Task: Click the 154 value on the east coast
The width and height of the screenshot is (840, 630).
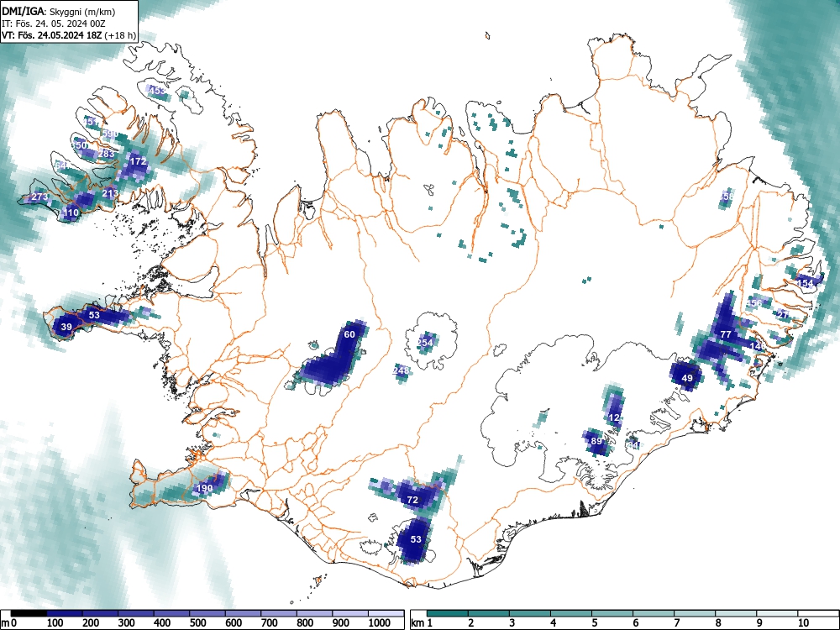Action: pyautogui.click(x=806, y=283)
